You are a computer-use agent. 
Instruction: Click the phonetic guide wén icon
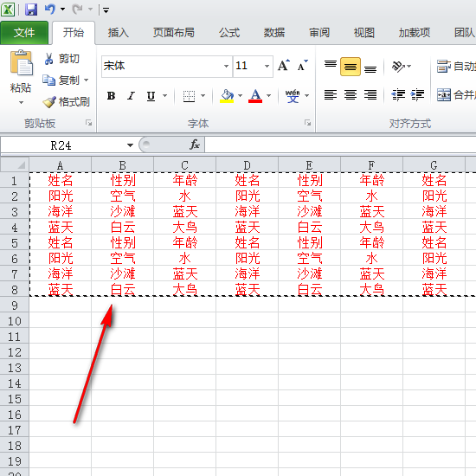click(x=293, y=96)
